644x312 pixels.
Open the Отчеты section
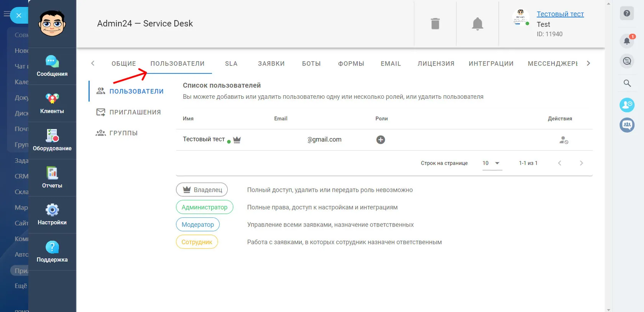[x=52, y=178]
